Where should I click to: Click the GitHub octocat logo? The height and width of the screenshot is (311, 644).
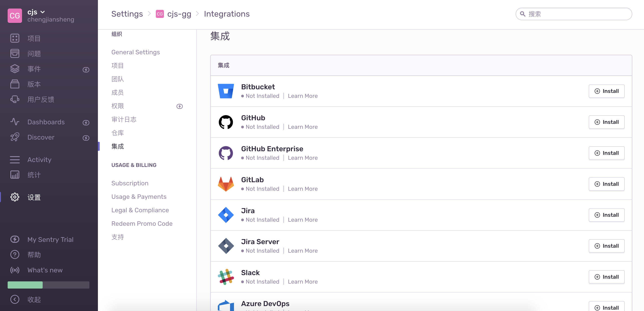(x=226, y=122)
